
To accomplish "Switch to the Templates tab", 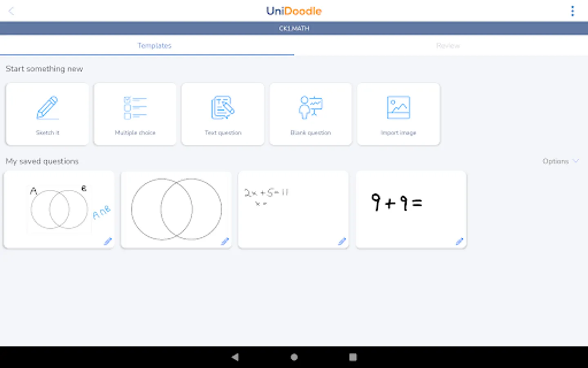I will point(147,45).
